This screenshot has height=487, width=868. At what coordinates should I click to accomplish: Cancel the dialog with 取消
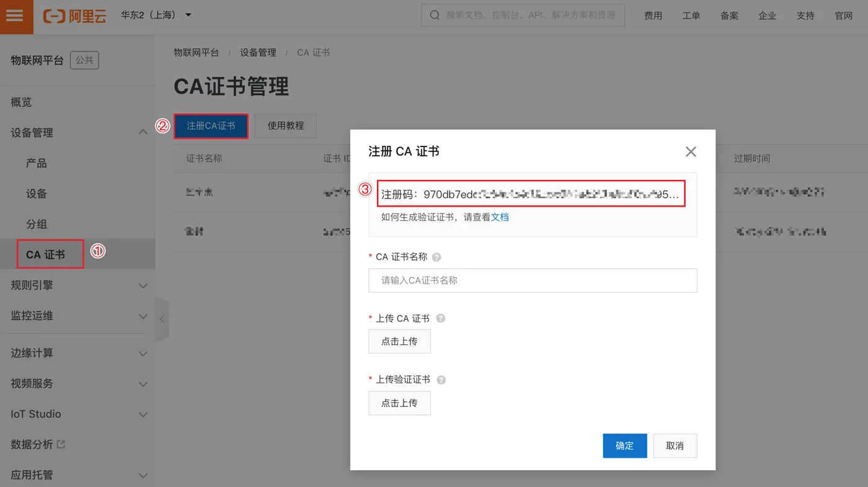pyautogui.click(x=675, y=445)
